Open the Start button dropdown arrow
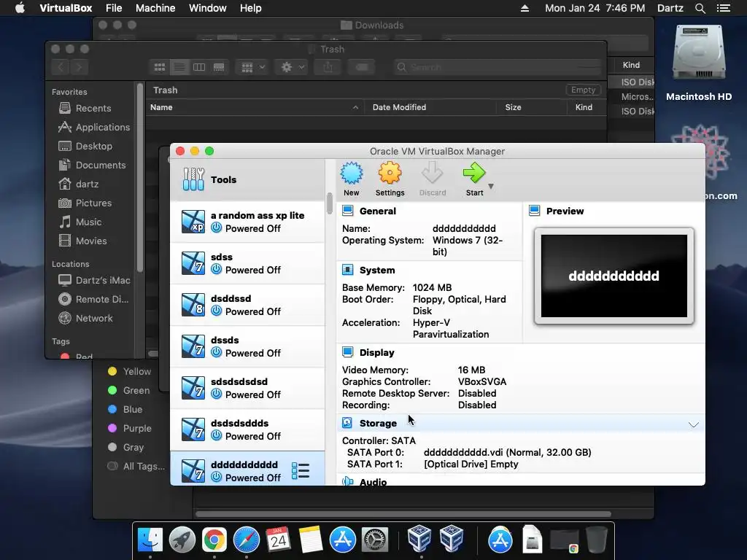Screen dimensions: 747x560 click(x=491, y=186)
